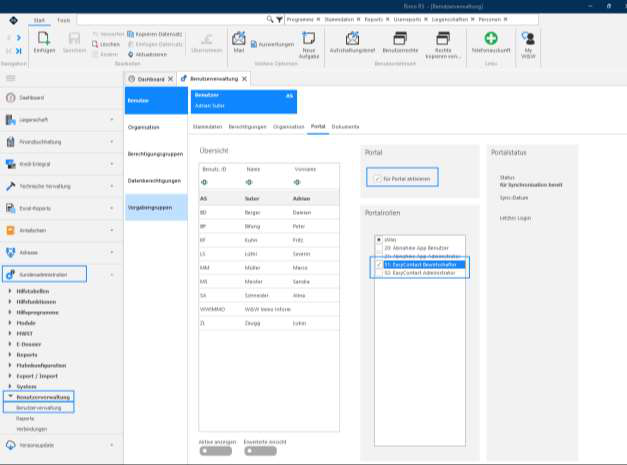The width and height of the screenshot is (627, 465).
Task: Remove the Personen filter tag
Action: pos(505,19)
